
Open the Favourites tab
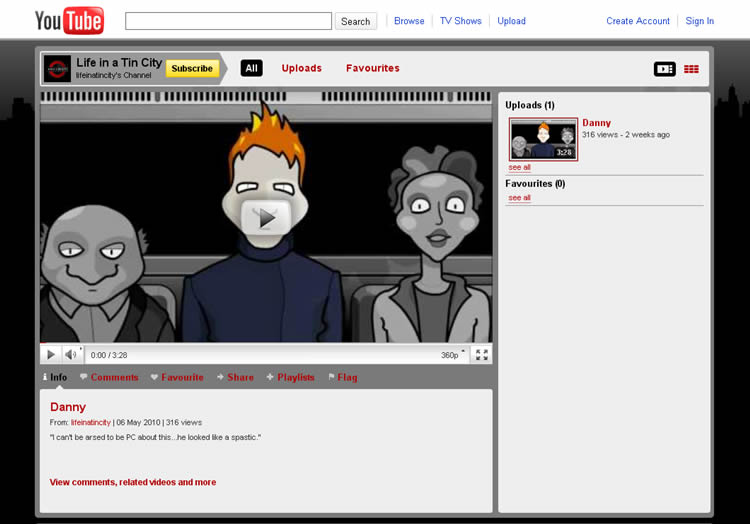coord(372,68)
